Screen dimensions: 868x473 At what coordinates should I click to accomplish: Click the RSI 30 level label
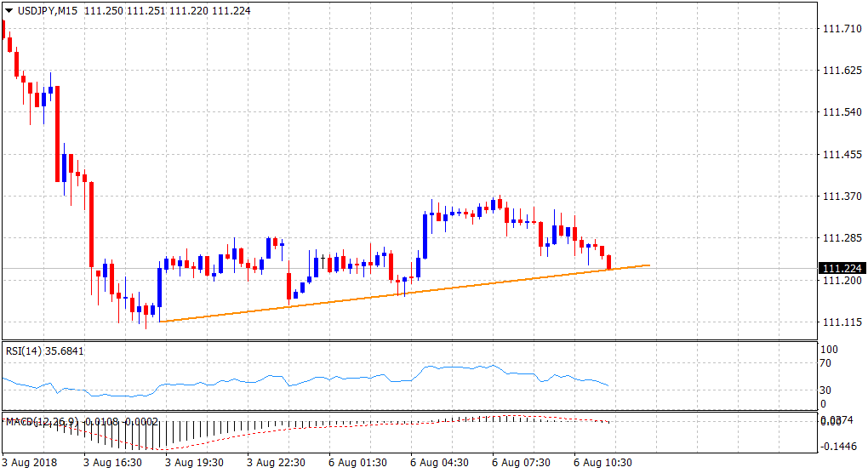(825, 390)
